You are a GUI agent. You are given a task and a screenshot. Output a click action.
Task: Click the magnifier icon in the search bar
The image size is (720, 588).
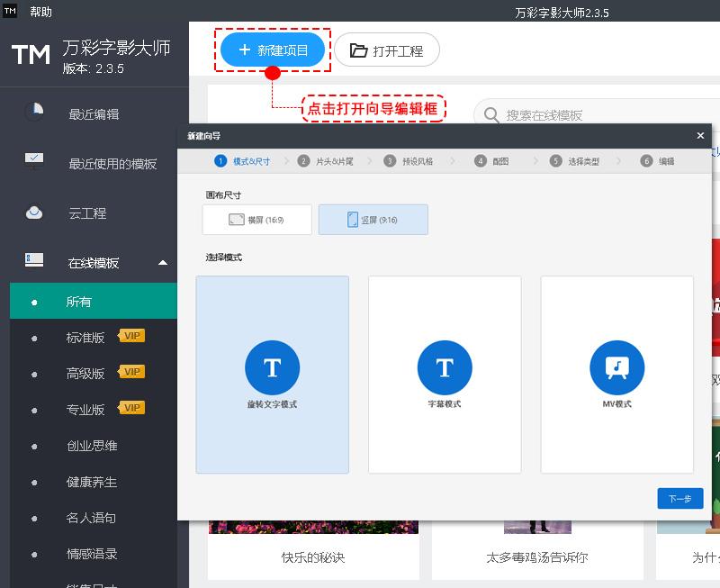(x=490, y=115)
